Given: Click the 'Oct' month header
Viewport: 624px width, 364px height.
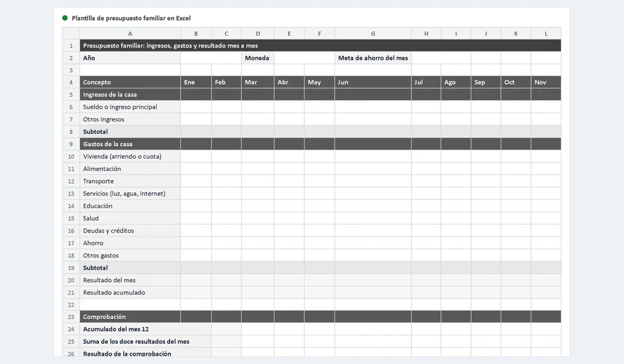Looking at the screenshot, I should (516, 83).
